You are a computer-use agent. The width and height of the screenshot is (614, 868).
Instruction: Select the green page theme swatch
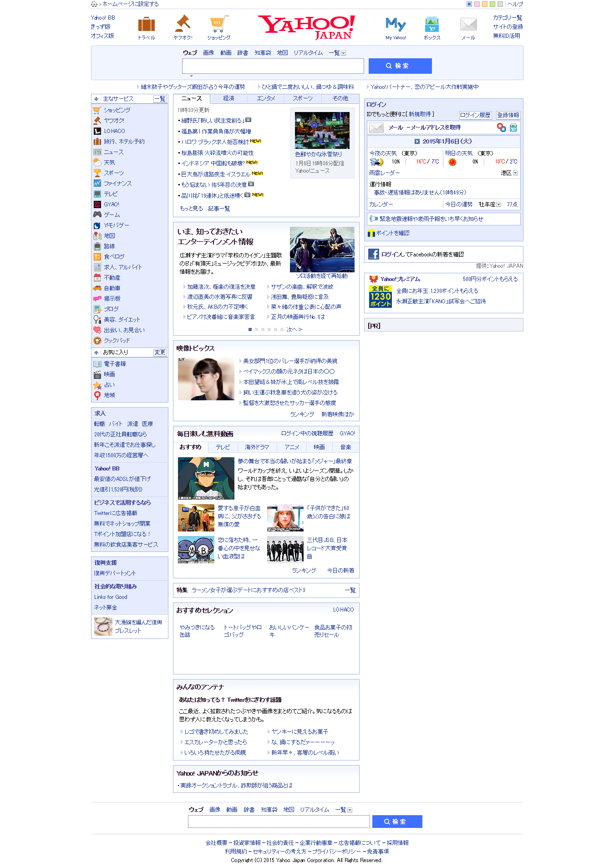coord(492,4)
